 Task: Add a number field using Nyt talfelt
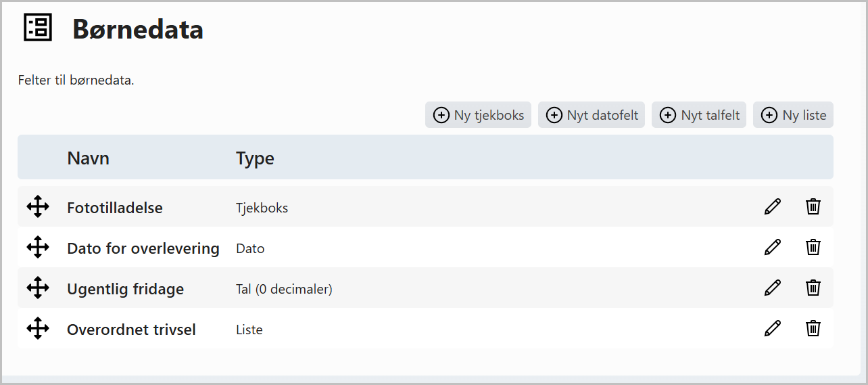pyautogui.click(x=699, y=115)
